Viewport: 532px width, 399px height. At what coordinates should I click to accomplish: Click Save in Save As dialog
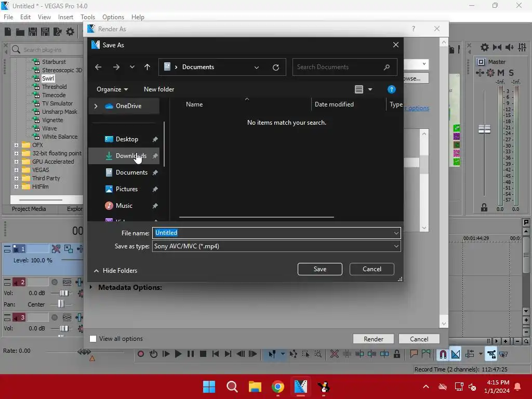(x=320, y=269)
